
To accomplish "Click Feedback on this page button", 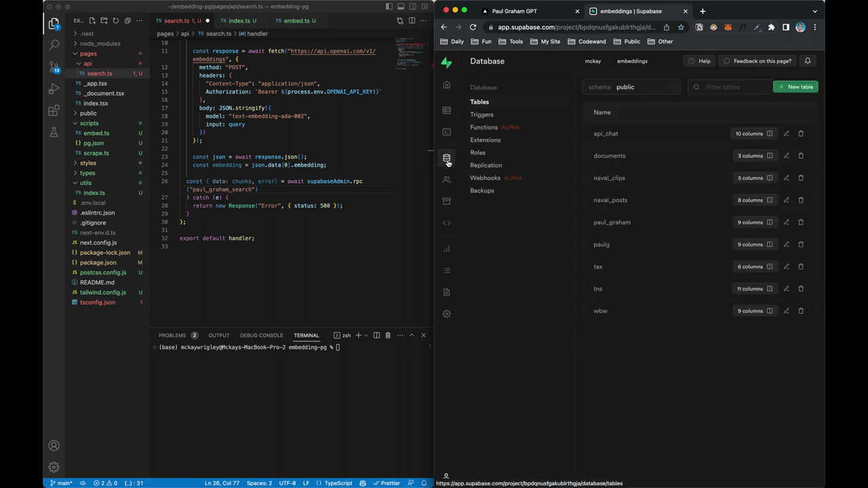I will pos(757,61).
